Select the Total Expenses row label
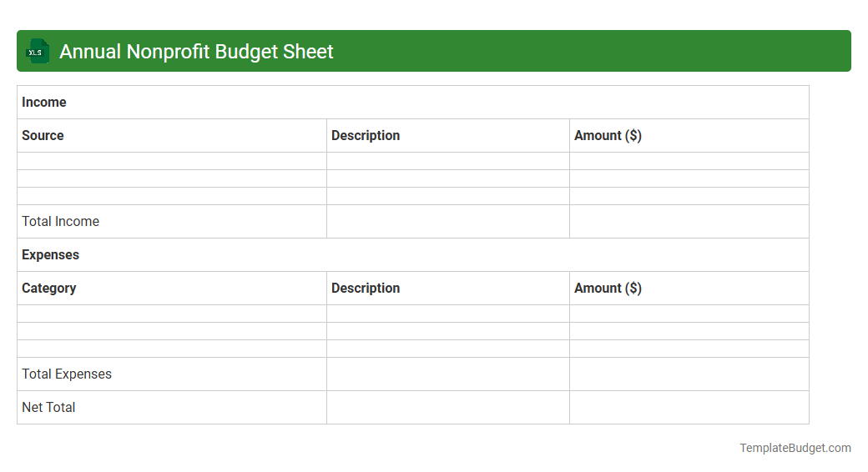 tap(67, 374)
